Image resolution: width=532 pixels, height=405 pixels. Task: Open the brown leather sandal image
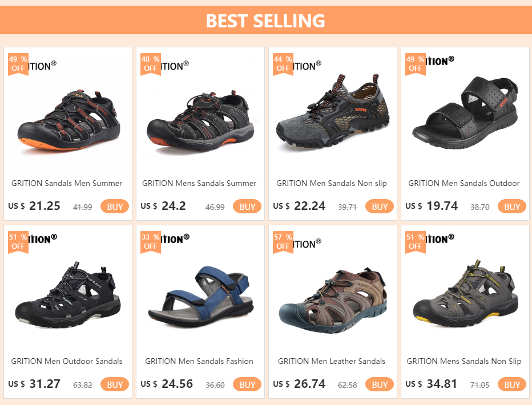[x=332, y=298]
